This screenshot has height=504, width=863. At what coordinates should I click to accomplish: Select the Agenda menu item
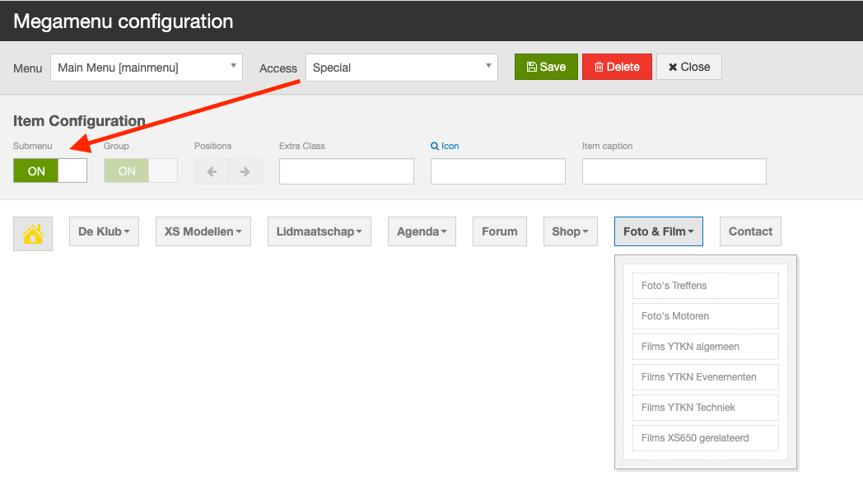[422, 231]
